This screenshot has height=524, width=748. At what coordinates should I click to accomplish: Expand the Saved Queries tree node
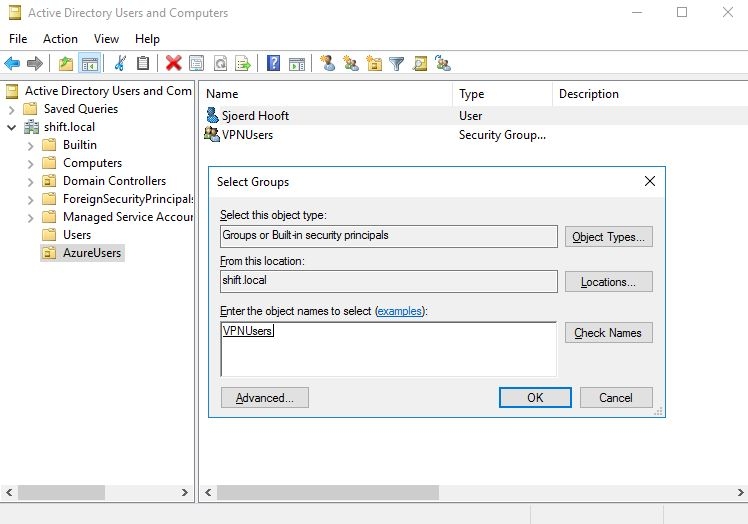[x=12, y=110]
